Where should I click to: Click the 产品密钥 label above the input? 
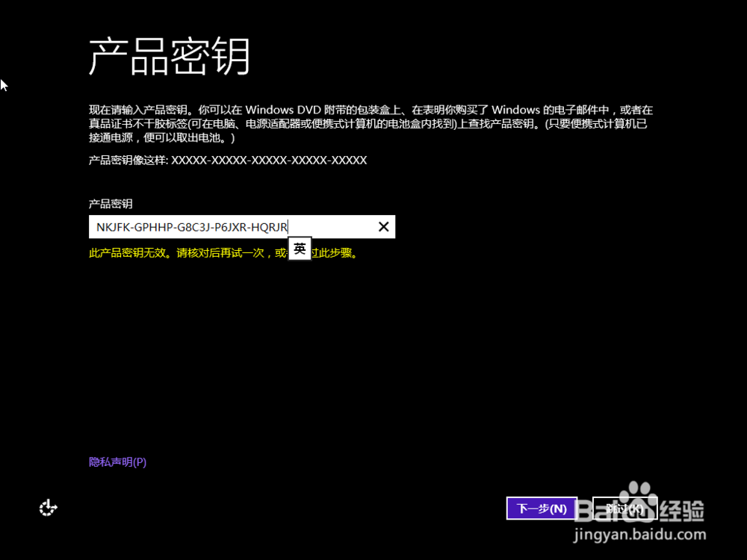[x=111, y=204]
